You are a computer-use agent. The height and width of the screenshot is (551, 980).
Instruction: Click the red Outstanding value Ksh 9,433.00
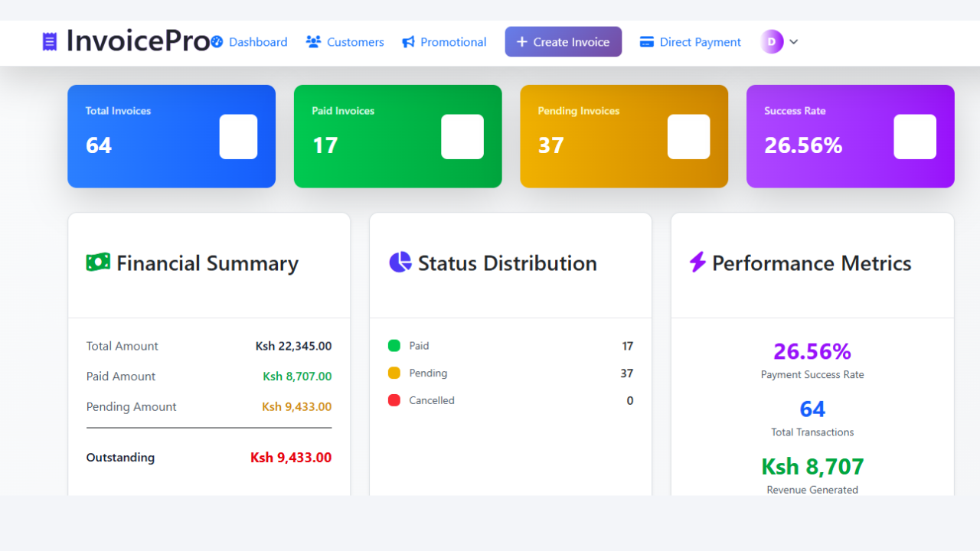[x=291, y=458]
